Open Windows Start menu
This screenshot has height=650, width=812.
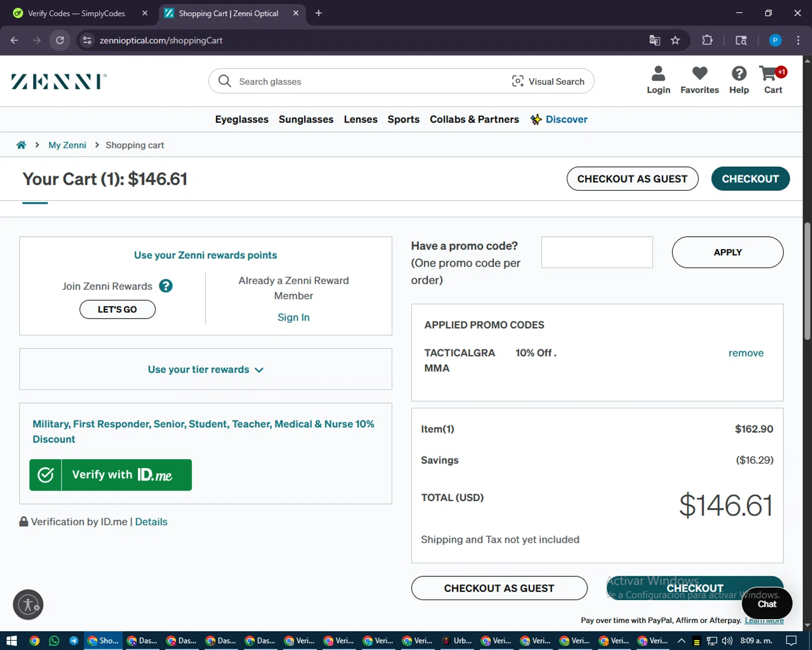[x=11, y=641]
